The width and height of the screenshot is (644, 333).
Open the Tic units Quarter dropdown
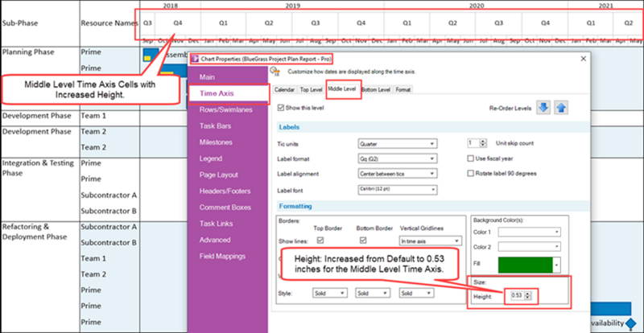point(397,144)
